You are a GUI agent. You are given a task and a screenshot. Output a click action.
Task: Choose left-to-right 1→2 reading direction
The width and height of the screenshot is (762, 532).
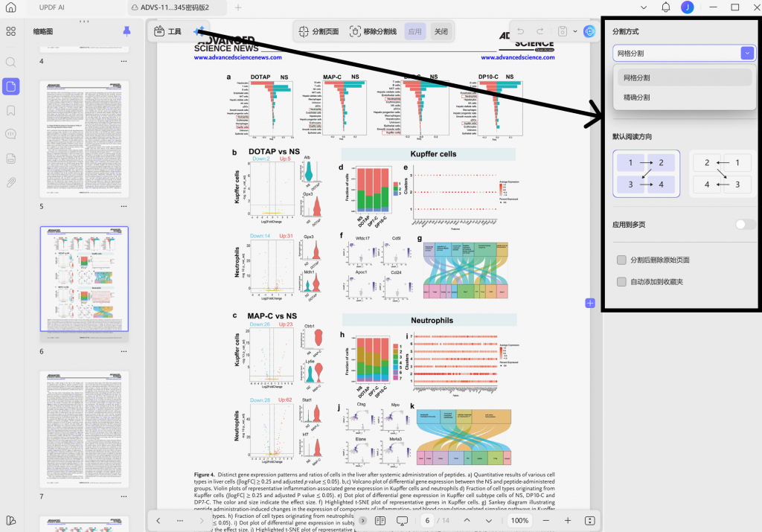(647, 173)
